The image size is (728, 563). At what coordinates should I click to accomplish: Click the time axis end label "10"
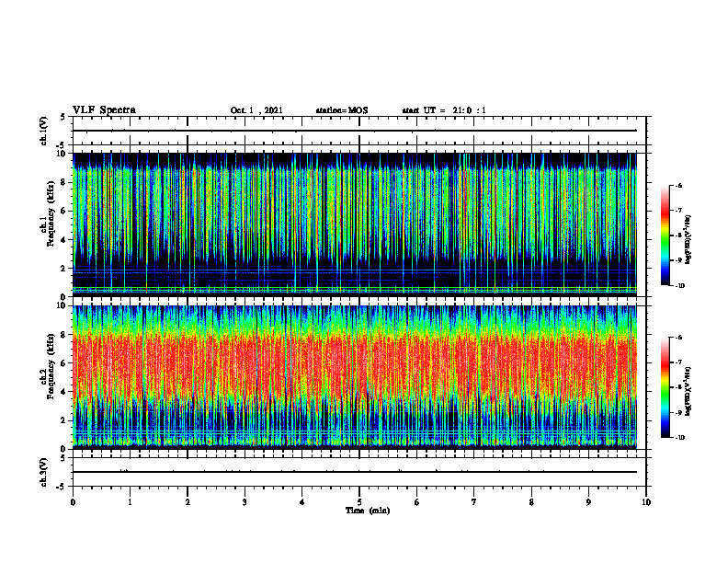[x=646, y=502]
